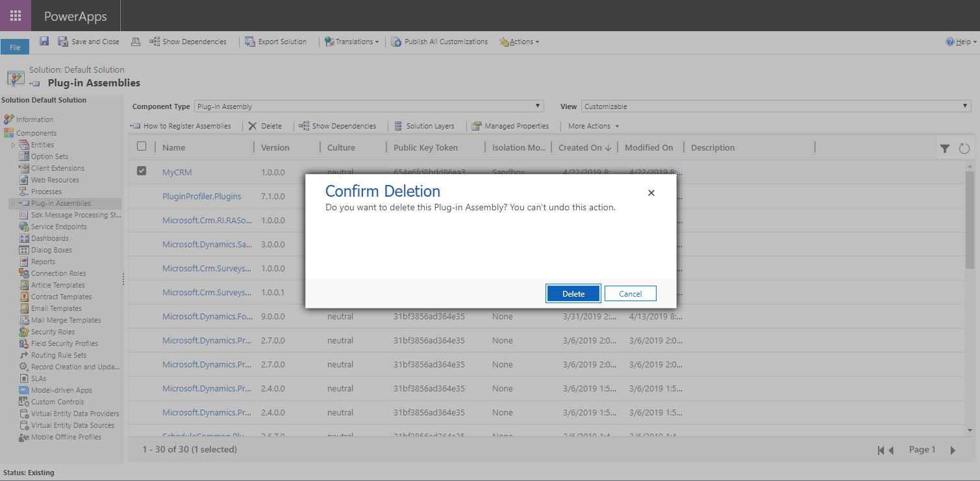Click the Email Templates icon
The image size is (980, 481).
pos(25,308)
